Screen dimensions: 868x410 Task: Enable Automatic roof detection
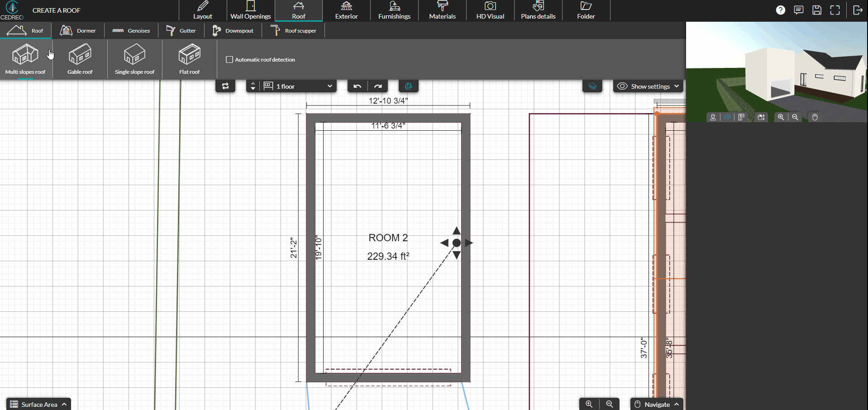tap(229, 59)
